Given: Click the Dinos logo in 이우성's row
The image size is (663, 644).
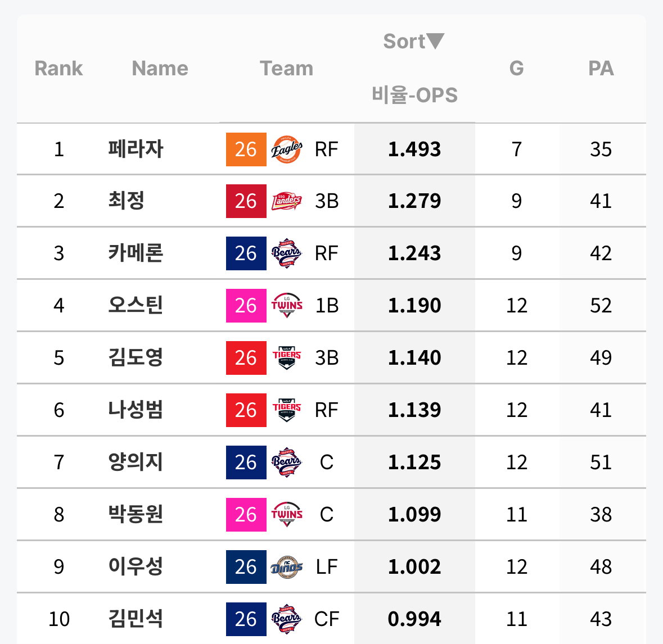Looking at the screenshot, I should (x=287, y=567).
